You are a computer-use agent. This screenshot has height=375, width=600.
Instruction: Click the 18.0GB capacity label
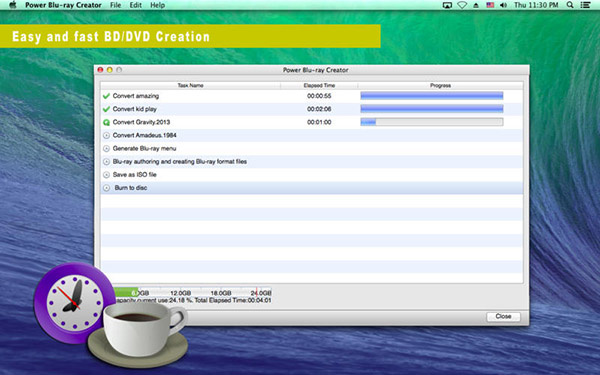pyautogui.click(x=221, y=293)
